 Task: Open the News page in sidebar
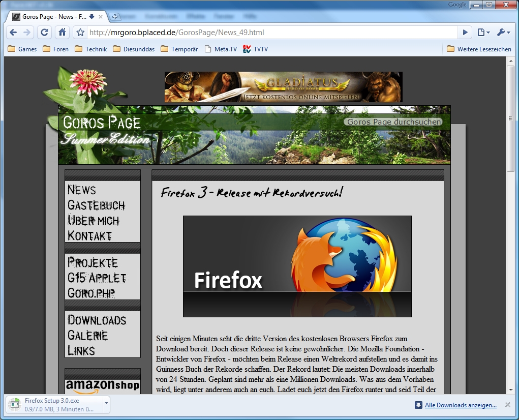click(x=82, y=190)
